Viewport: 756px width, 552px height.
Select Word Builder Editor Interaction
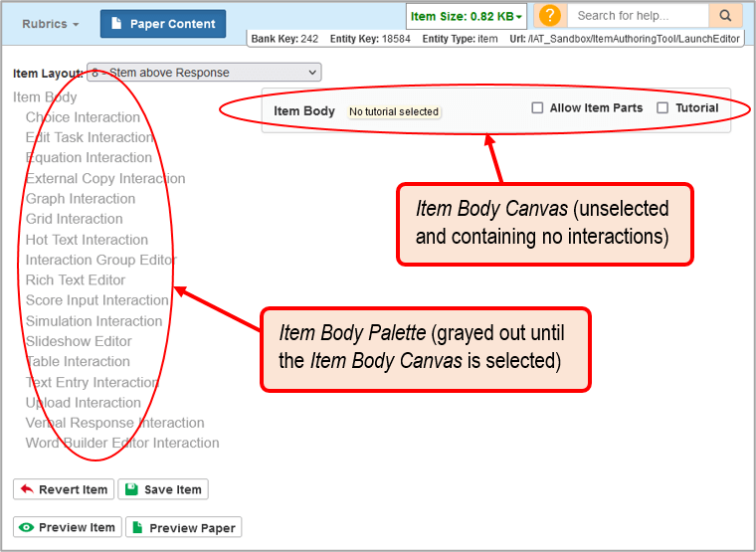tap(122, 443)
